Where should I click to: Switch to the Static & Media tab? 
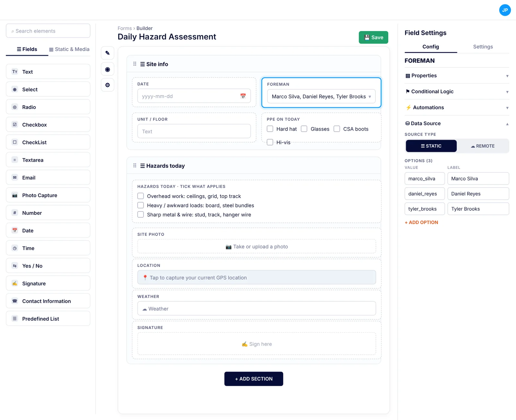pos(69,49)
